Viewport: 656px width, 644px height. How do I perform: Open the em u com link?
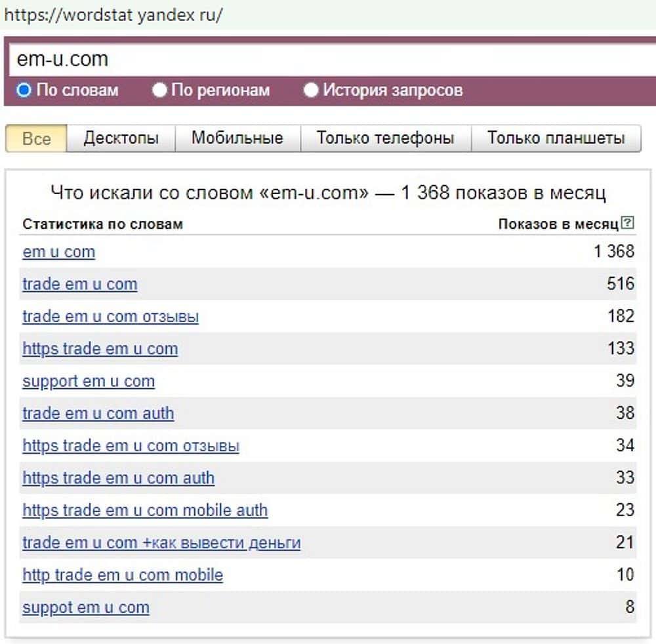pos(59,252)
